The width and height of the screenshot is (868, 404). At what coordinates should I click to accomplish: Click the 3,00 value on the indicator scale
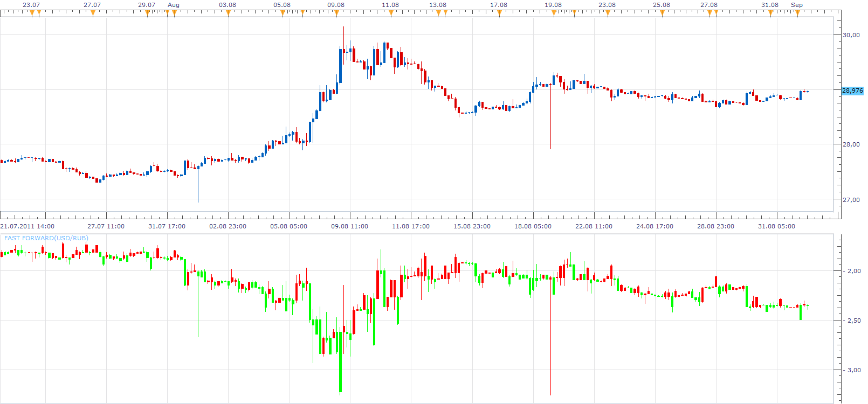(x=854, y=370)
